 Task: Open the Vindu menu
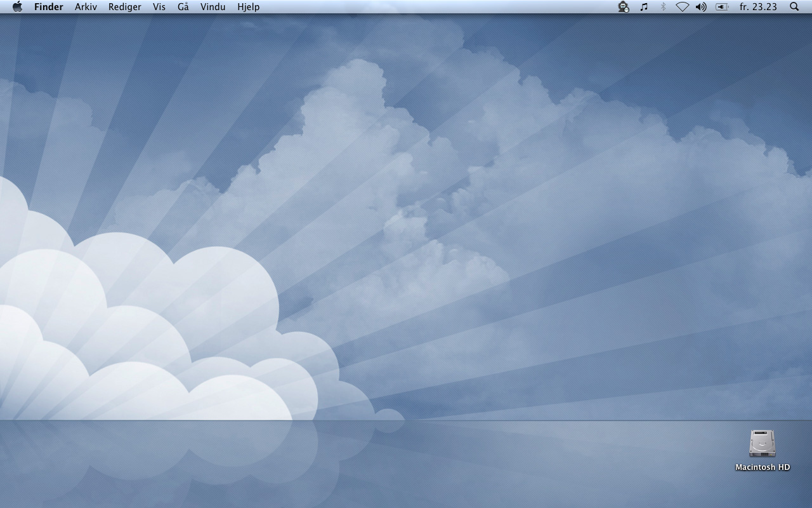[213, 7]
